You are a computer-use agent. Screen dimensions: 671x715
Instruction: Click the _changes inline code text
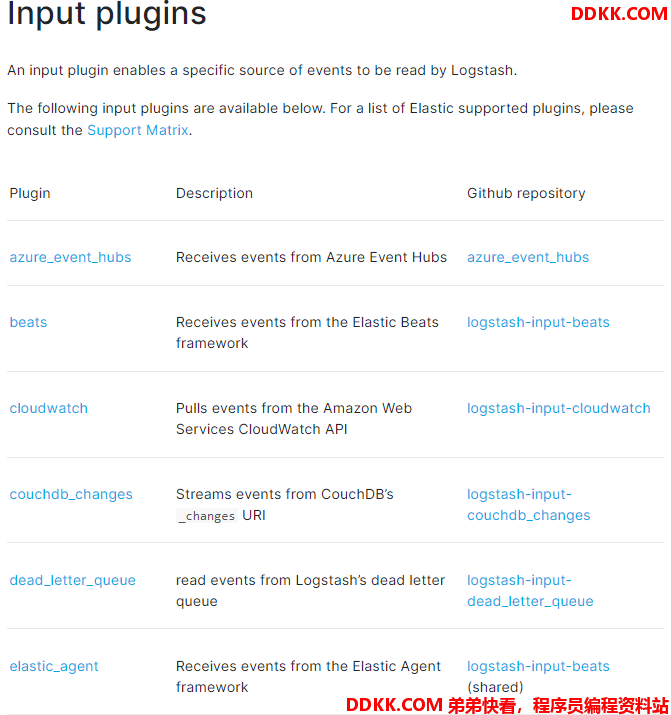[x=207, y=516]
